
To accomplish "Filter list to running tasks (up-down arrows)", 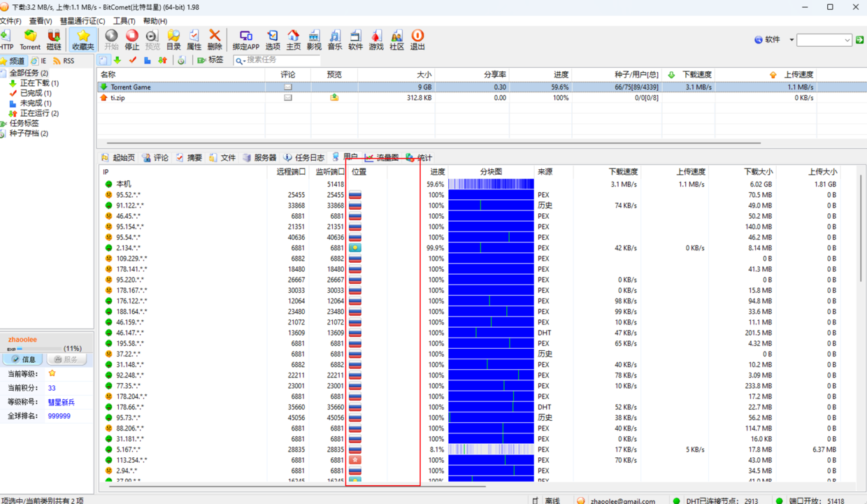I will [162, 61].
